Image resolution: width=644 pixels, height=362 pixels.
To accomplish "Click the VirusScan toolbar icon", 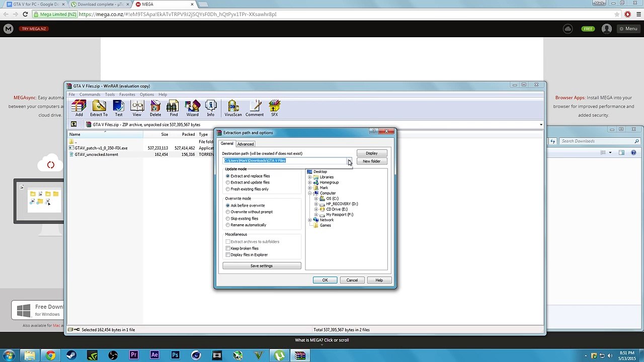I will 233,108.
